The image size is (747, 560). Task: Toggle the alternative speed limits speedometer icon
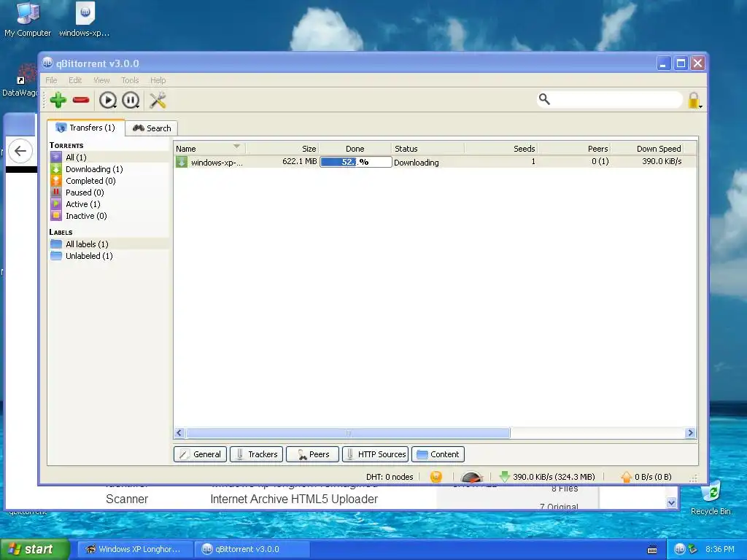tap(472, 477)
